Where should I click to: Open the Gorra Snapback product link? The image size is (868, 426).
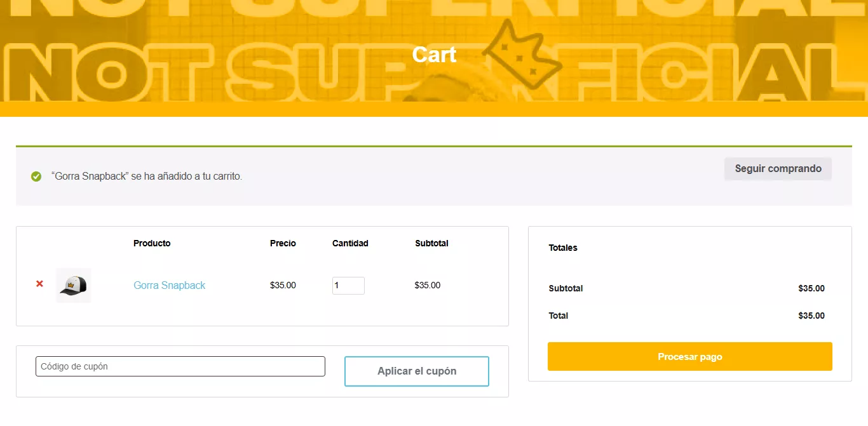[x=169, y=285]
